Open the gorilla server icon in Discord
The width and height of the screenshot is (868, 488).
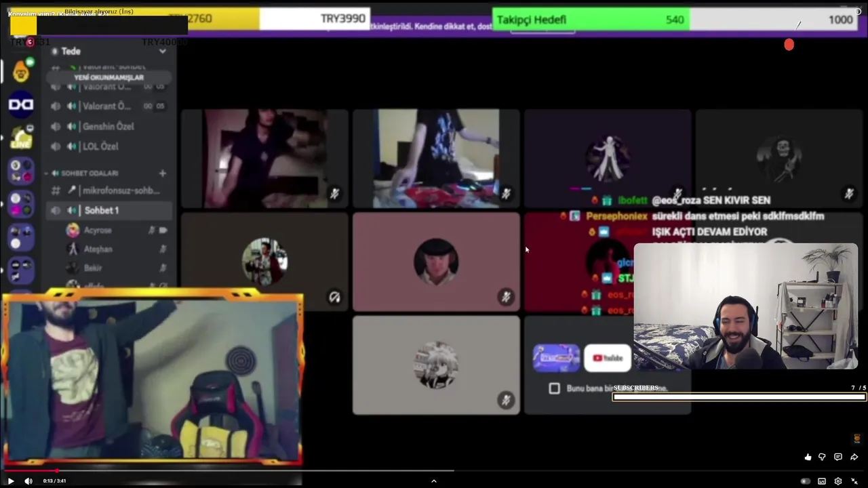click(21, 70)
